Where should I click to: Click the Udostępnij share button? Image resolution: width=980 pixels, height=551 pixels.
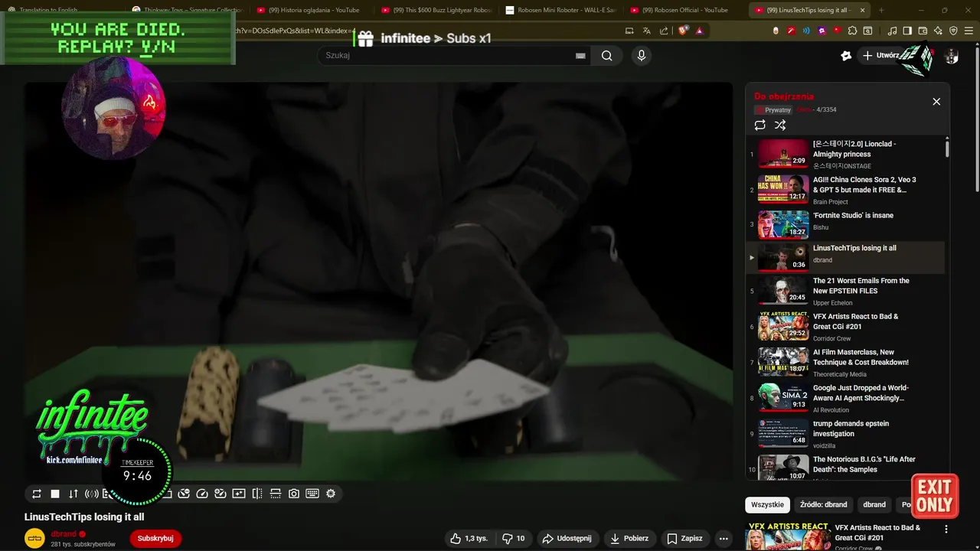567,538
